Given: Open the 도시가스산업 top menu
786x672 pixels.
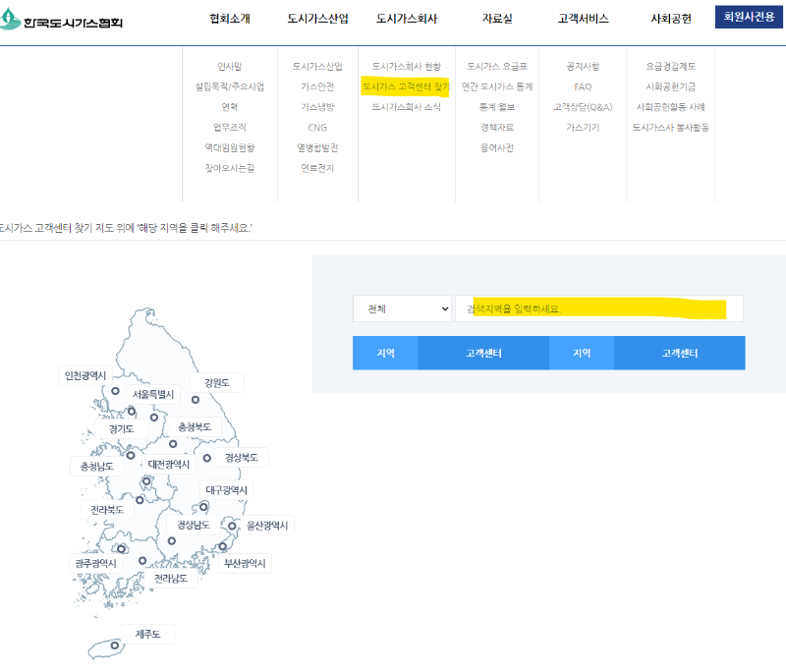Looking at the screenshot, I should pyautogui.click(x=317, y=19).
